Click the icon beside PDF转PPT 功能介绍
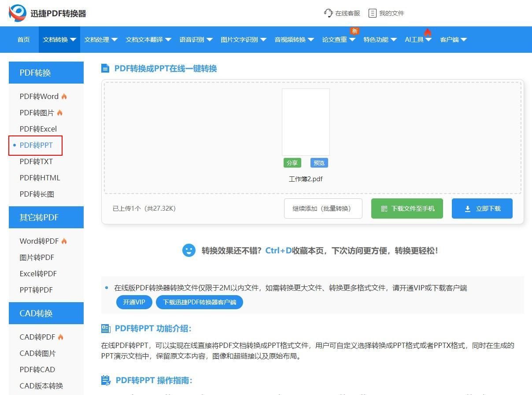Viewport: 532px width, 395px height. [106, 329]
